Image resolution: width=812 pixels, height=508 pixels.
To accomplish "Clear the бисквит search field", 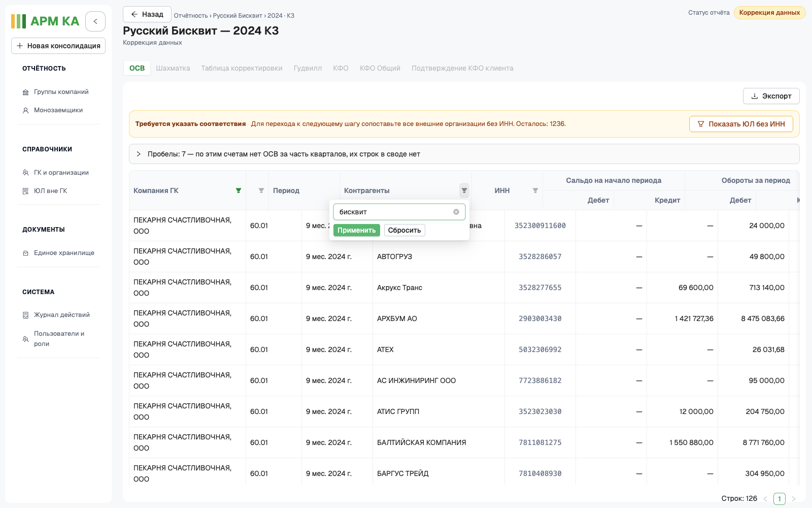I will pyautogui.click(x=456, y=212).
